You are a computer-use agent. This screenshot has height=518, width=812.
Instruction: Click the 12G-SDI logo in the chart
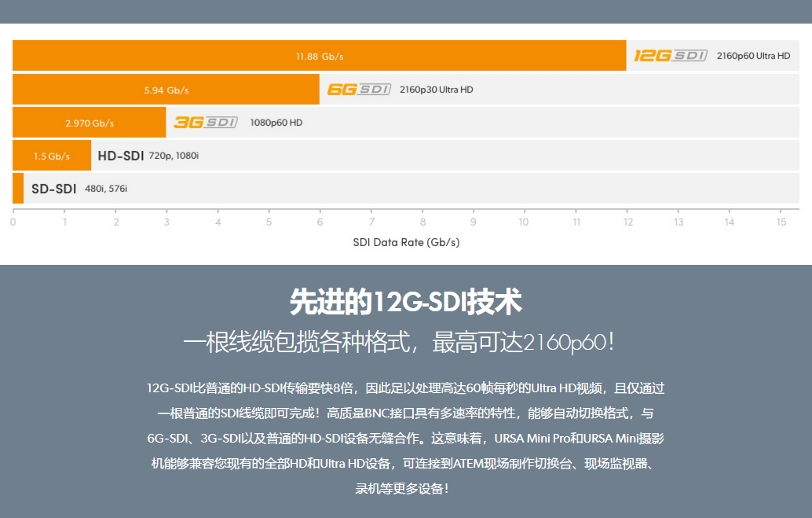671,56
